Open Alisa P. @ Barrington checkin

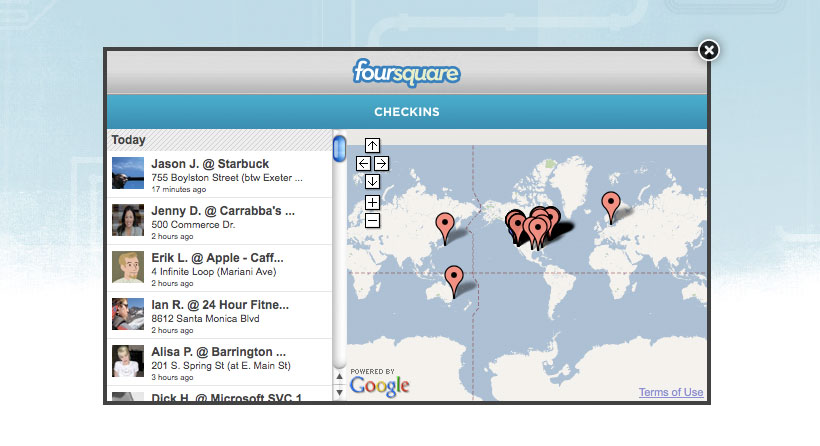(219, 363)
